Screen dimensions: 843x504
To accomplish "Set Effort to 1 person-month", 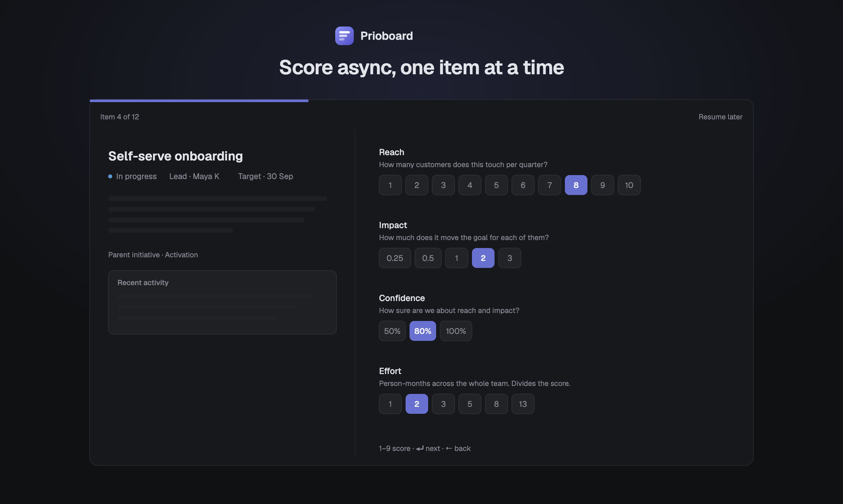I will tap(390, 404).
